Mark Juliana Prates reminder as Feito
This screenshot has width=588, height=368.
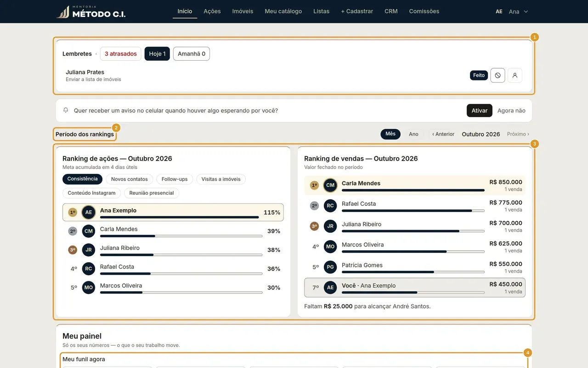[x=479, y=75]
